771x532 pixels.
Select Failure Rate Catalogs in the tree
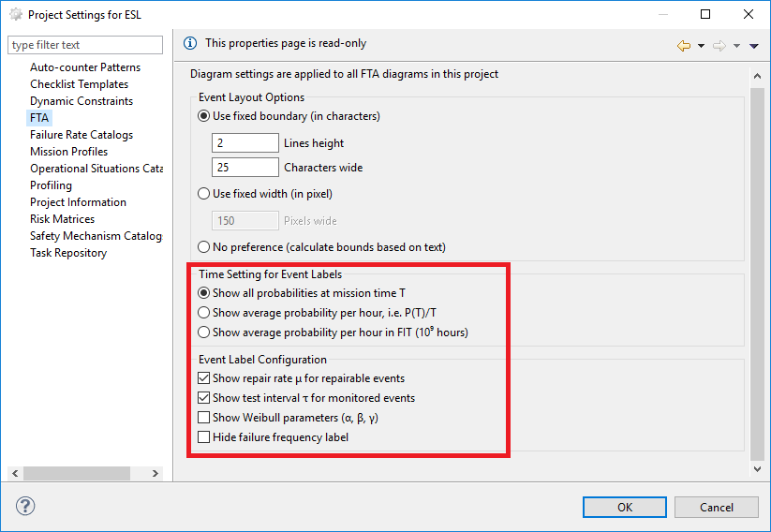(82, 135)
